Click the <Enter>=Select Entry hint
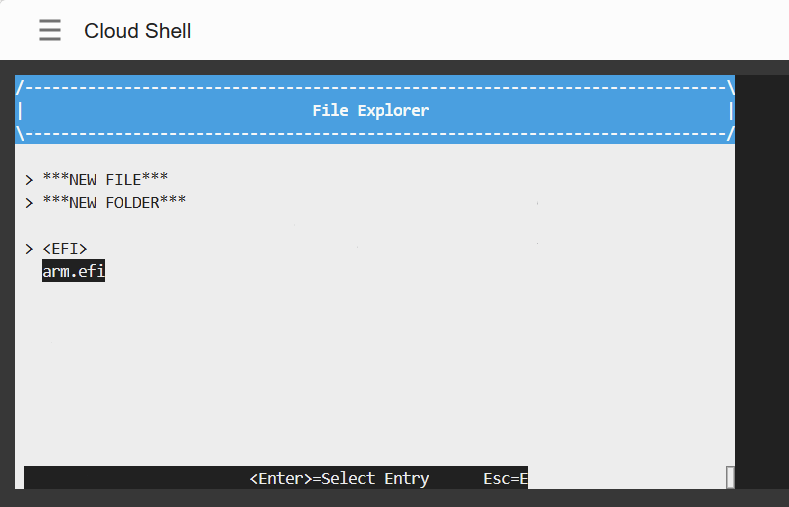The height and width of the screenshot is (507, 789). [339, 478]
